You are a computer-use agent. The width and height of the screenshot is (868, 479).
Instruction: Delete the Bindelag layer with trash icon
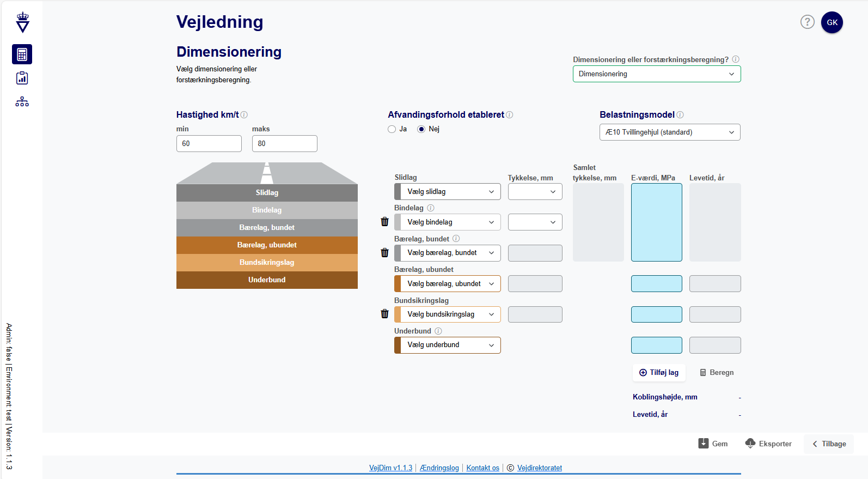[x=384, y=222]
